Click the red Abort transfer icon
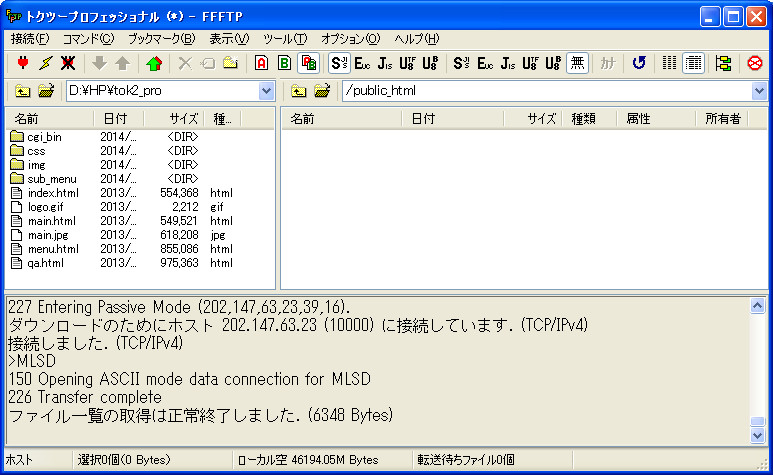Screen dimensions: 773x475 click(x=755, y=63)
